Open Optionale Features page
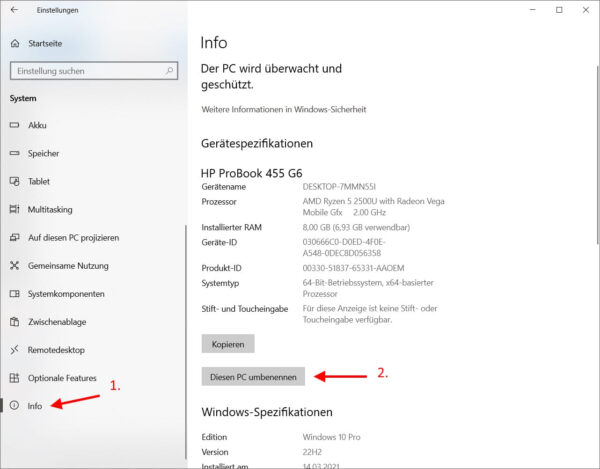 [x=62, y=378]
